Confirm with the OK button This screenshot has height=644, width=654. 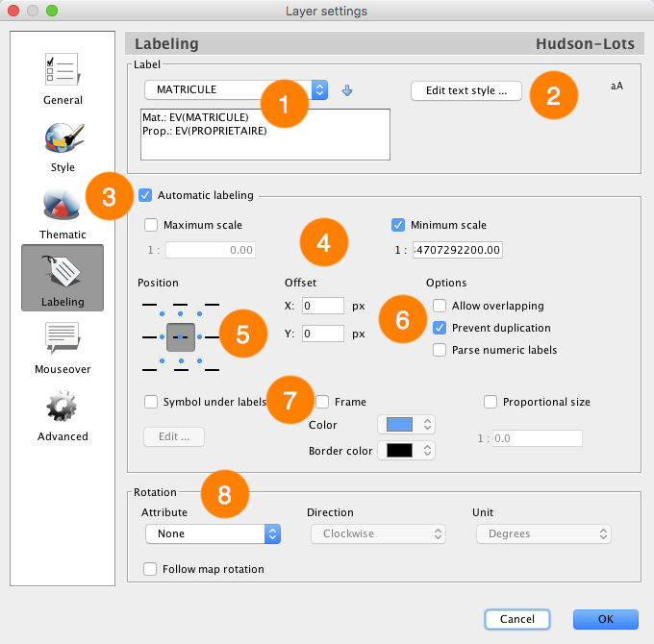tap(606, 619)
